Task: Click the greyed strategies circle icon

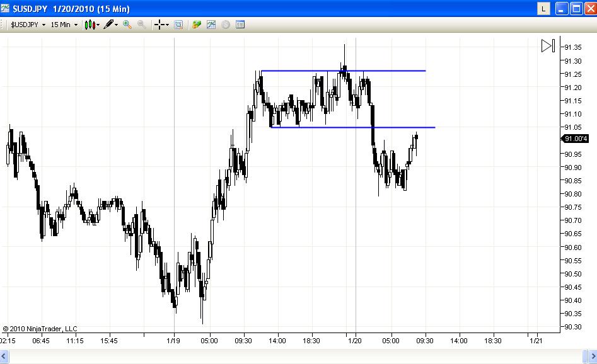Action: tap(226, 25)
